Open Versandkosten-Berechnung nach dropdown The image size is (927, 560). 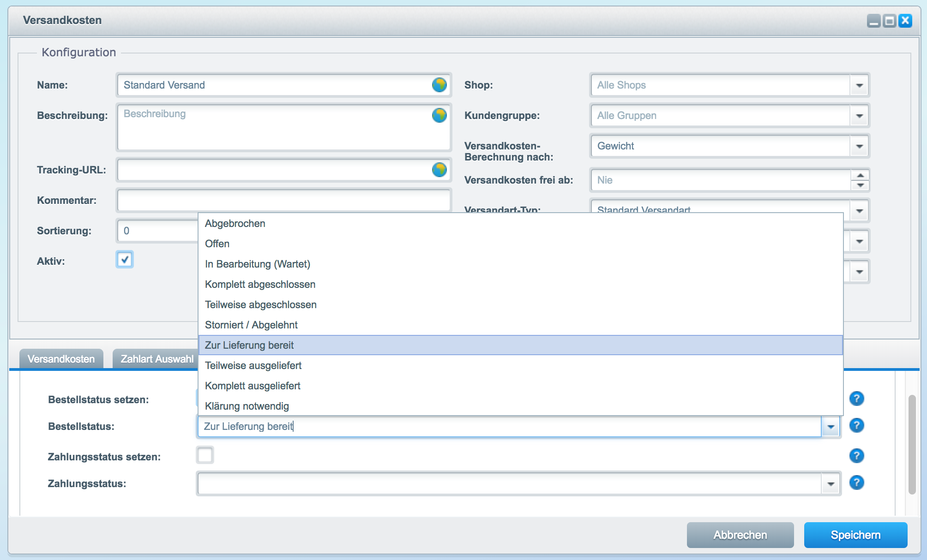[x=859, y=146]
